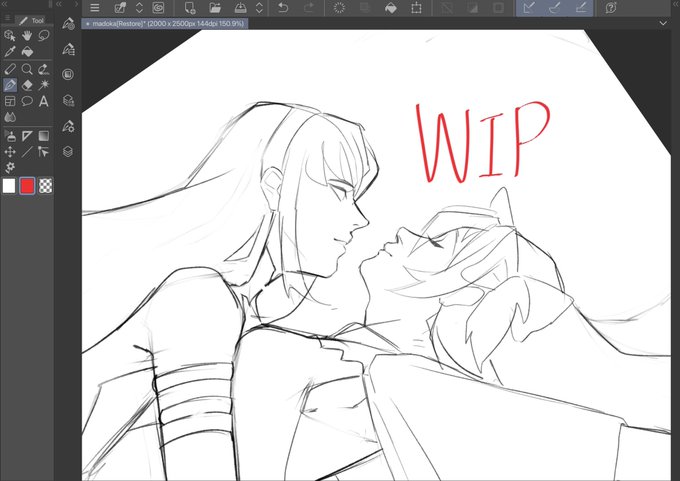Save the canvas with Save icon
Image resolution: width=680 pixels, height=481 pixels.
(241, 8)
